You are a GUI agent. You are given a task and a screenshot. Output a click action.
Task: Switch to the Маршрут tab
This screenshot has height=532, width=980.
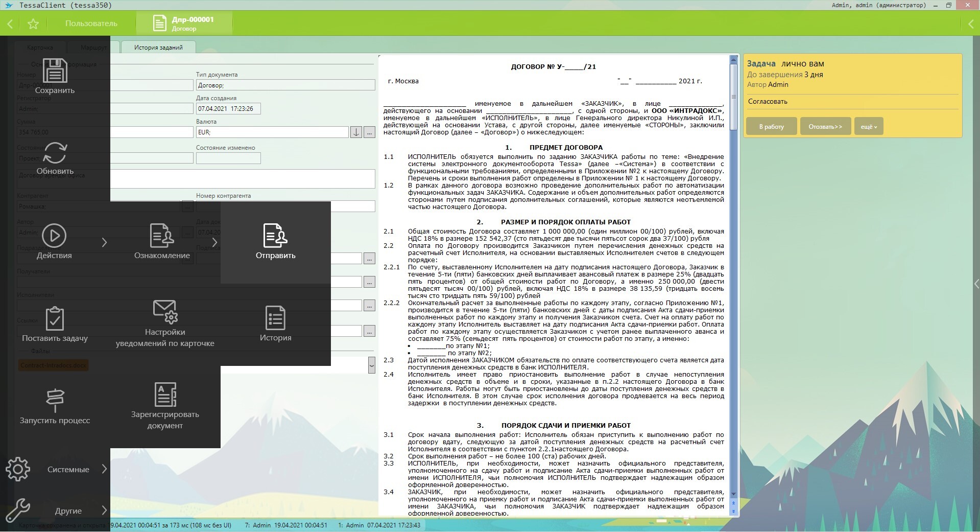point(94,47)
